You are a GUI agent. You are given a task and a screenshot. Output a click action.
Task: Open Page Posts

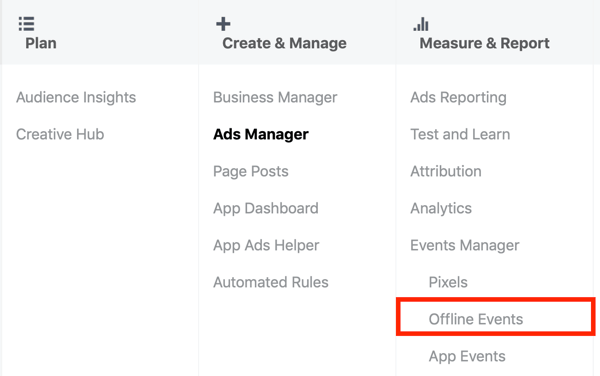[x=251, y=171]
